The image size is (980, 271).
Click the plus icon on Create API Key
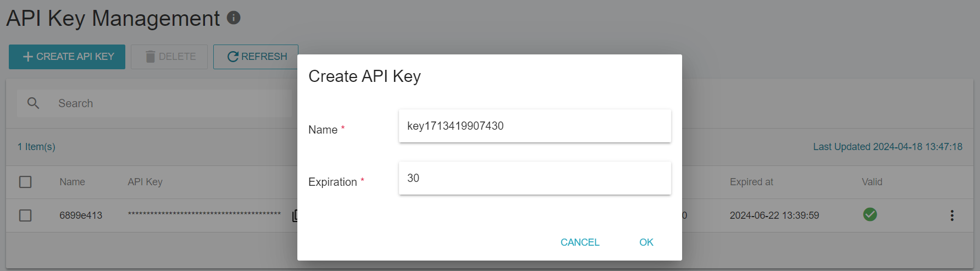pyautogui.click(x=28, y=57)
